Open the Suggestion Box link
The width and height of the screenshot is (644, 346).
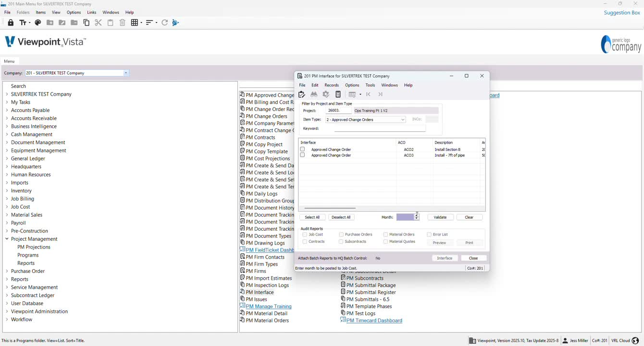coord(622,12)
